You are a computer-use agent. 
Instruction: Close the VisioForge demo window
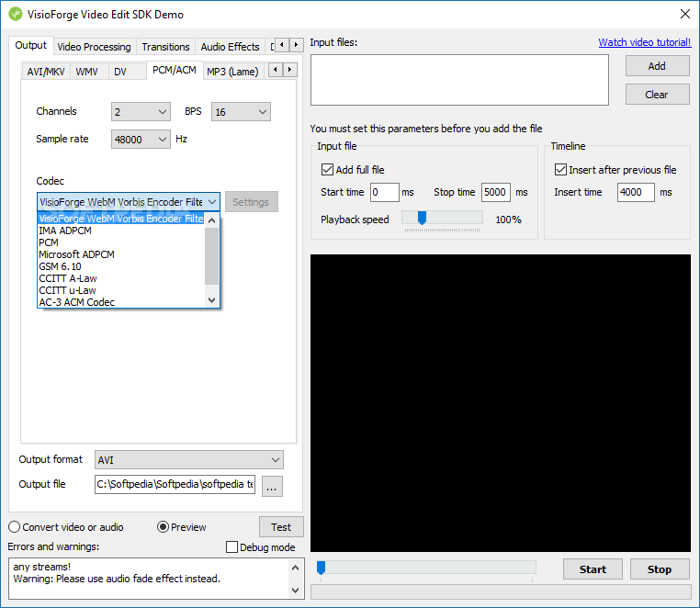(684, 14)
